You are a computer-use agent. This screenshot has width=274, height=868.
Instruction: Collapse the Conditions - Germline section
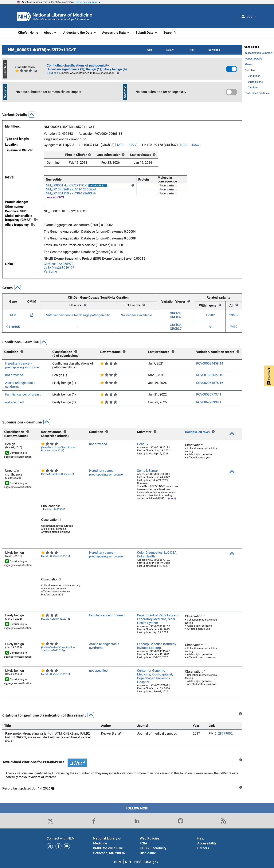[x=44, y=342]
